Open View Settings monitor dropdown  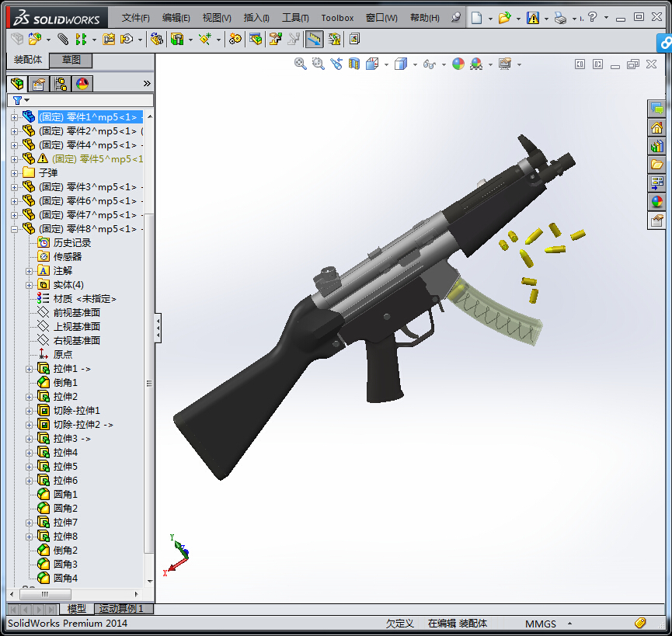pyautogui.click(x=519, y=64)
